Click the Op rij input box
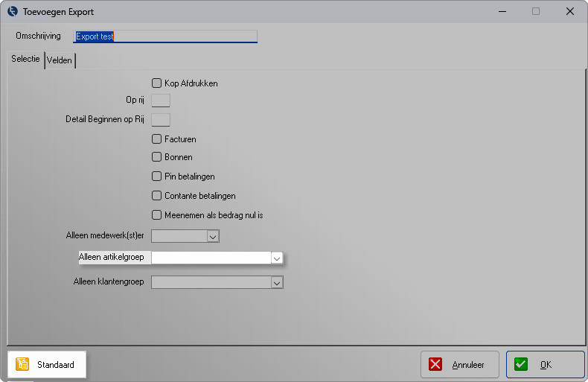The image size is (588, 382). (161, 101)
